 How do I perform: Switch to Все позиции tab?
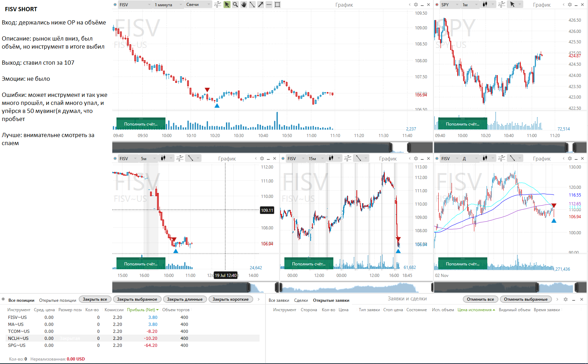point(21,300)
